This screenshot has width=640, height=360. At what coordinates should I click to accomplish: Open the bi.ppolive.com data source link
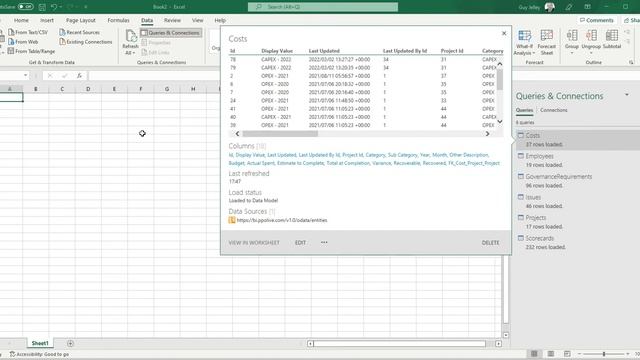(x=282, y=220)
